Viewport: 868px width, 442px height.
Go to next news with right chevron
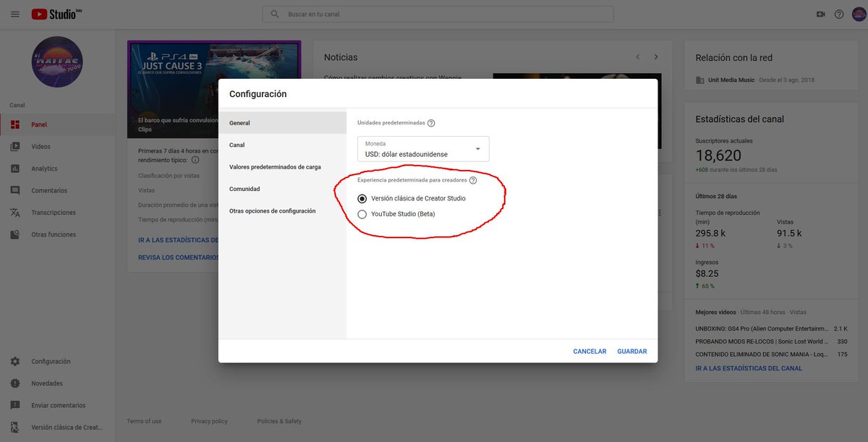656,56
